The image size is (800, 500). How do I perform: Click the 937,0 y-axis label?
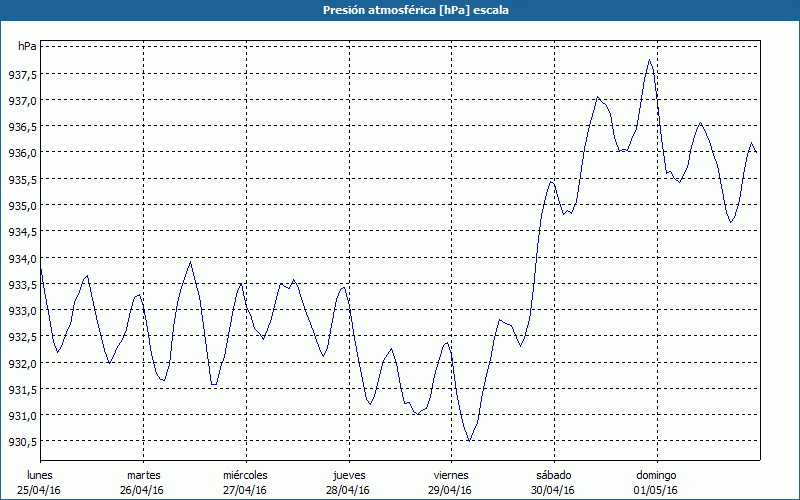[22, 101]
